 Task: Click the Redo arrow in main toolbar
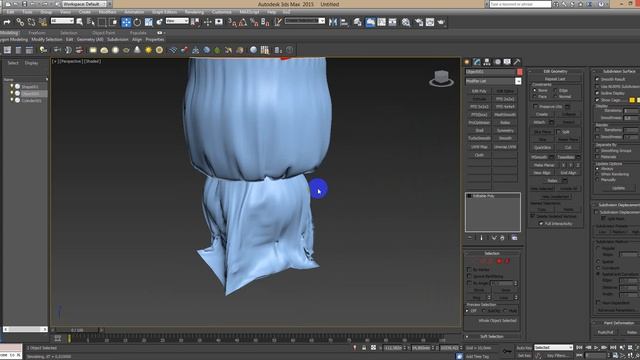(x=7, y=22)
